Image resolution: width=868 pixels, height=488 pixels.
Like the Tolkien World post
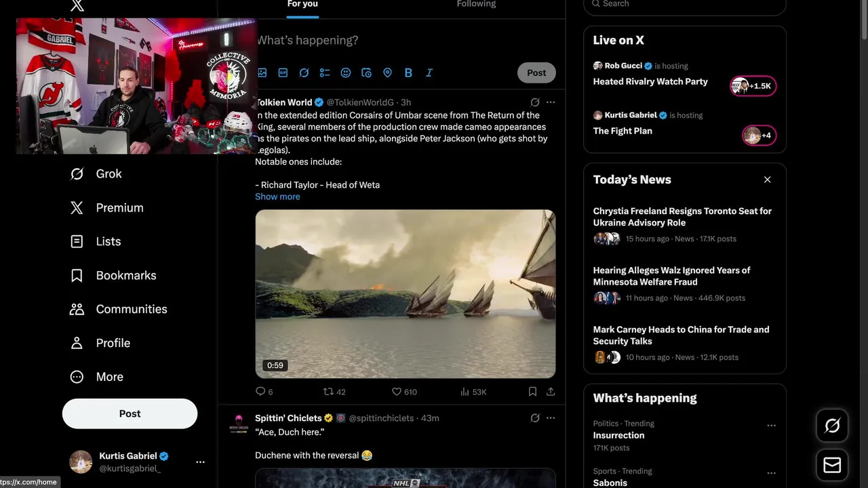point(404,392)
